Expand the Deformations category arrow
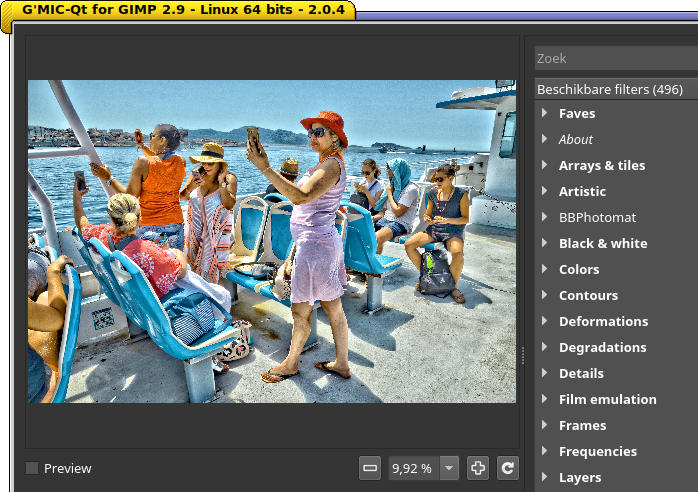Viewport: 698px width, 492px height. point(544,321)
